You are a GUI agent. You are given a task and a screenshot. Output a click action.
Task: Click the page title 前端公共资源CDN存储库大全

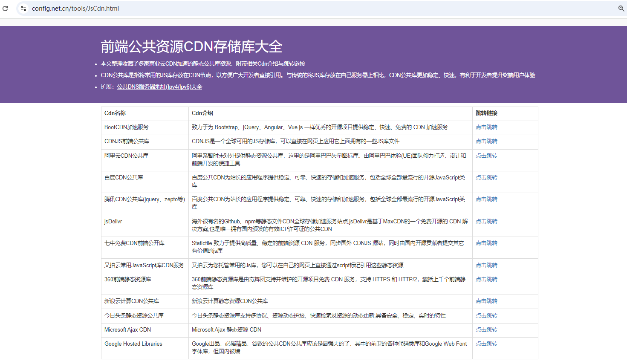point(191,46)
